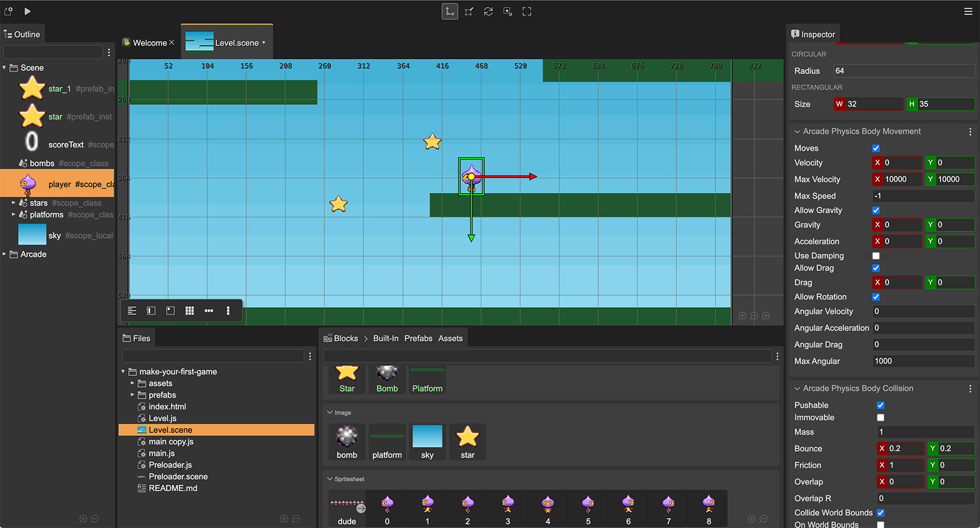The height and width of the screenshot is (528, 980).
Task: Collapse the Scene node in Outline
Action: 4,68
